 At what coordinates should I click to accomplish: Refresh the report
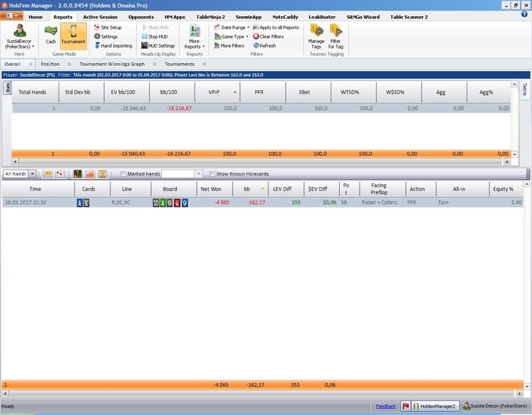pyautogui.click(x=264, y=46)
